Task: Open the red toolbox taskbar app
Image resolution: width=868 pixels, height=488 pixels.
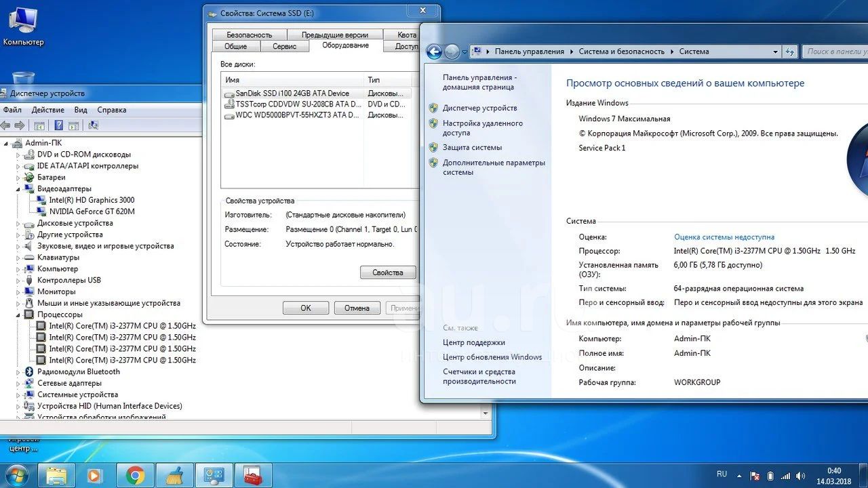Action: click(253, 475)
